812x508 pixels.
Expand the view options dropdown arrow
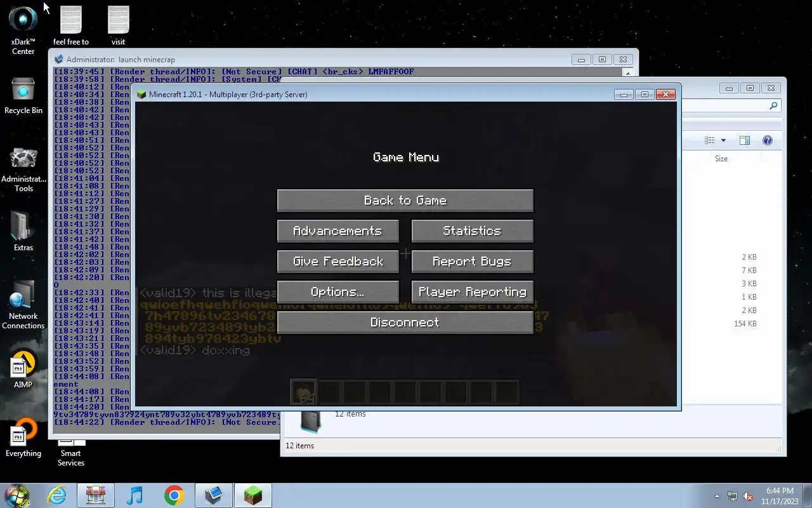tap(723, 140)
